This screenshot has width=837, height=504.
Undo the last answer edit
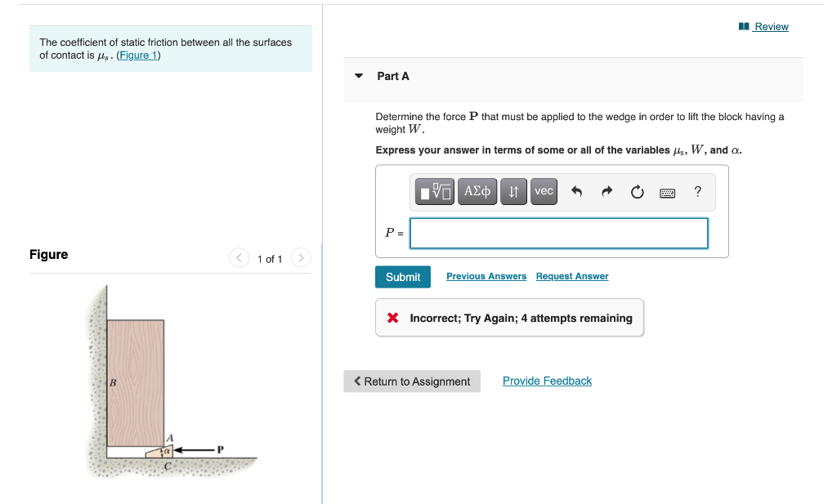click(x=576, y=191)
